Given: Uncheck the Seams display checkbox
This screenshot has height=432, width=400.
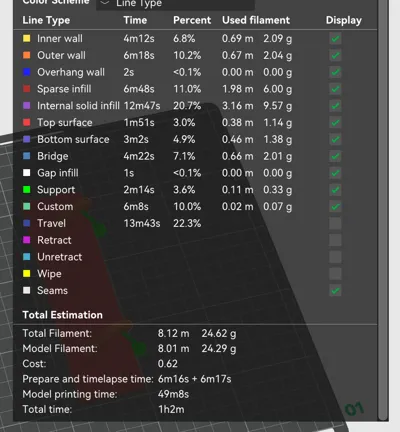Looking at the screenshot, I should [x=335, y=290].
